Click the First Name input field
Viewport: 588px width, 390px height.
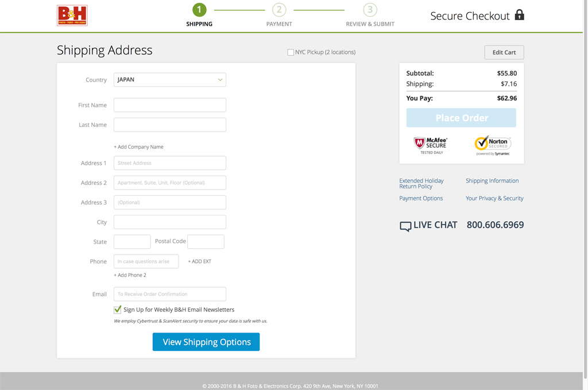(170, 105)
